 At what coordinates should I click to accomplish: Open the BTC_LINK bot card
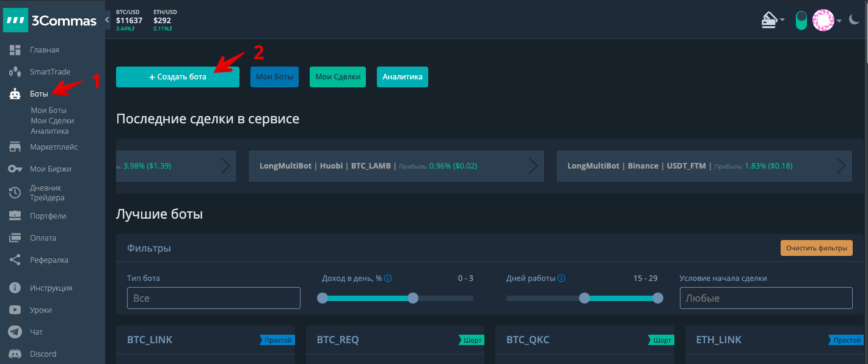pos(205,344)
